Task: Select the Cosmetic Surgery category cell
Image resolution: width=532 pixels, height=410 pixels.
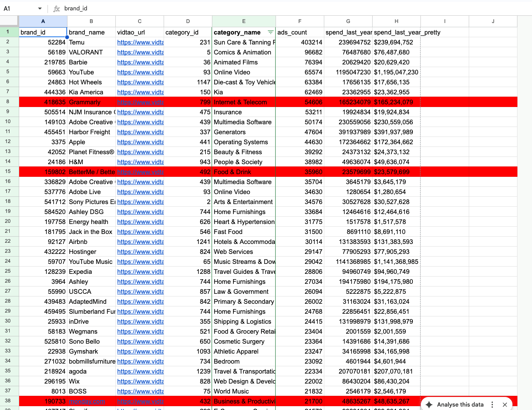Action: coord(244,341)
